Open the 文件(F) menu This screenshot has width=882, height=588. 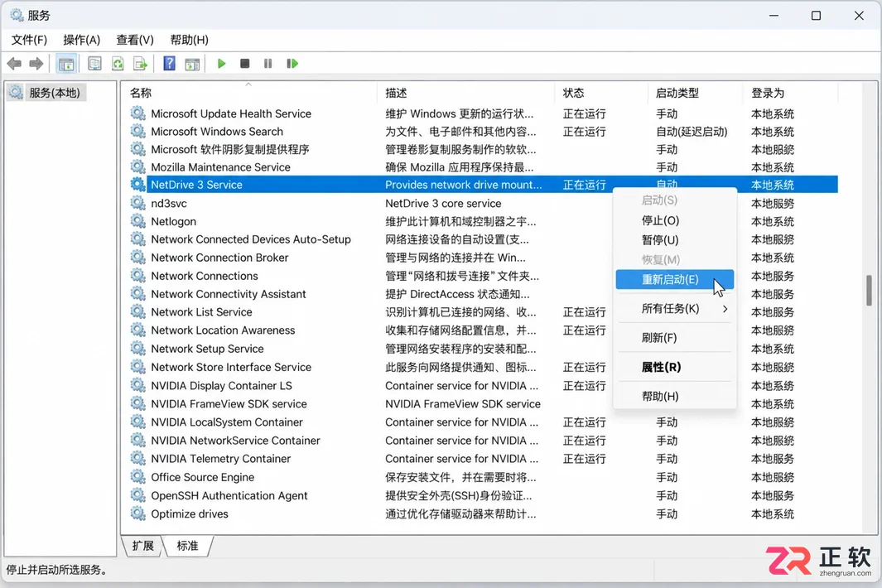pyautogui.click(x=29, y=40)
